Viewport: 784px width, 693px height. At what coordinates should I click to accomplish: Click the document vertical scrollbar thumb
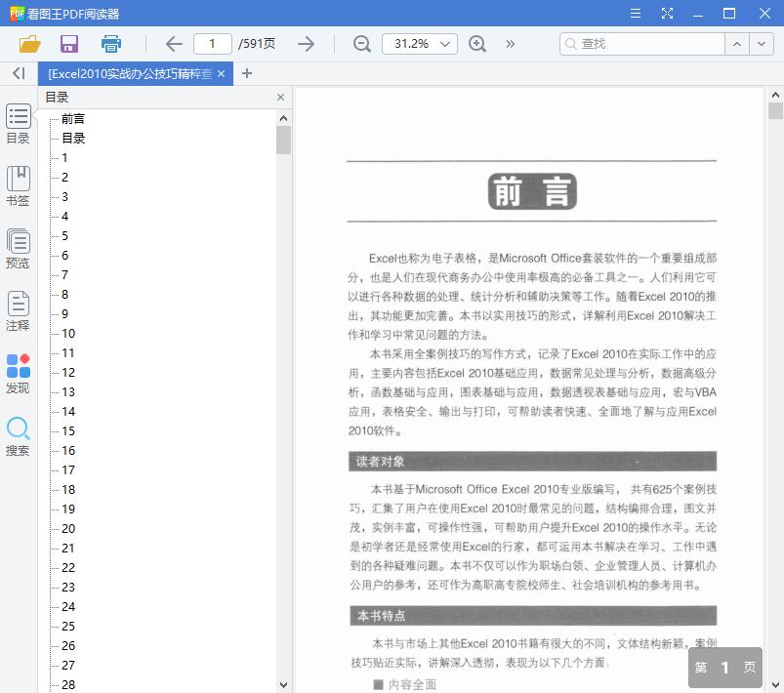click(x=775, y=110)
